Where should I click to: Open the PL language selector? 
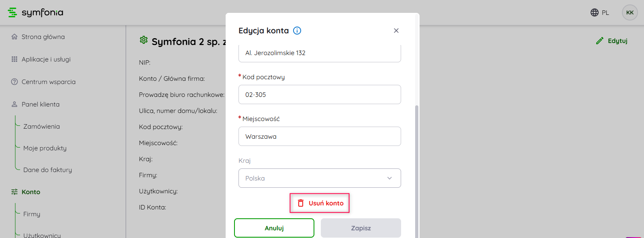[x=605, y=13]
